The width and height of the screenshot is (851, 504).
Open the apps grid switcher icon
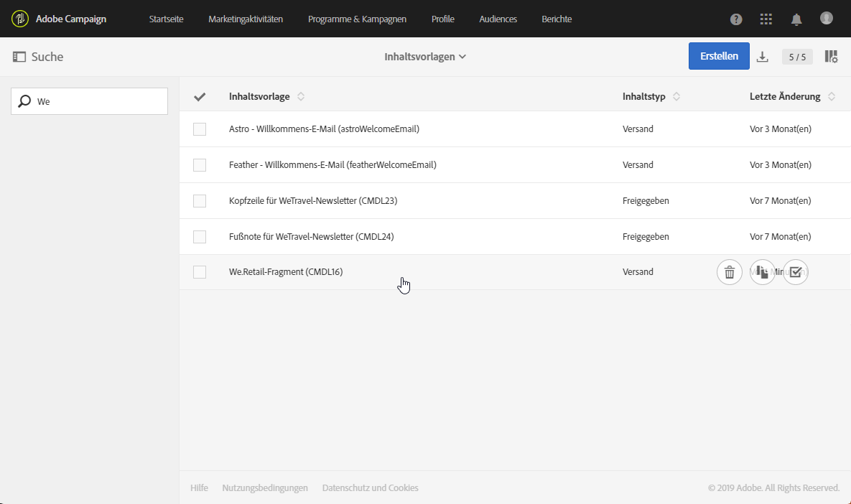point(766,19)
